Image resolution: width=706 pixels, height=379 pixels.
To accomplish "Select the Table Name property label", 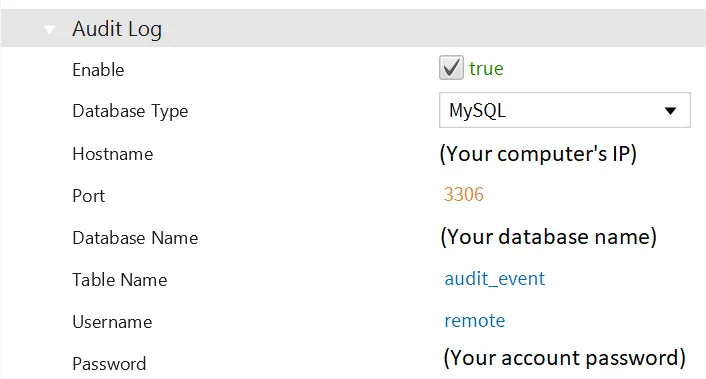I will click(120, 280).
